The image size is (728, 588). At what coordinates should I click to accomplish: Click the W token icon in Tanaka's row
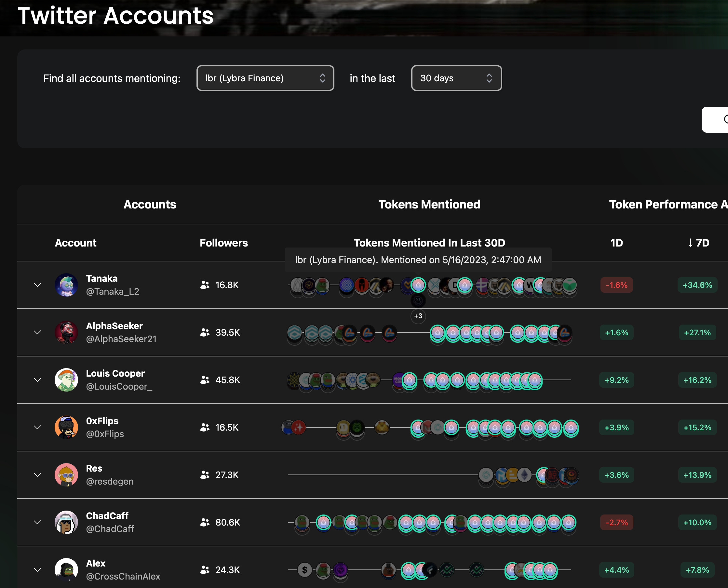(529, 285)
